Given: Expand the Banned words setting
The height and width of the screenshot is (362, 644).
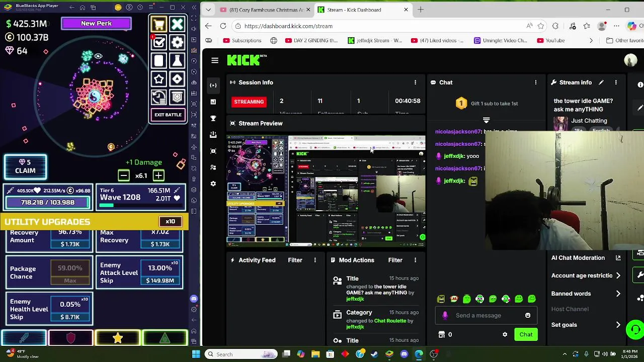Looking at the screenshot, I should (x=586, y=294).
